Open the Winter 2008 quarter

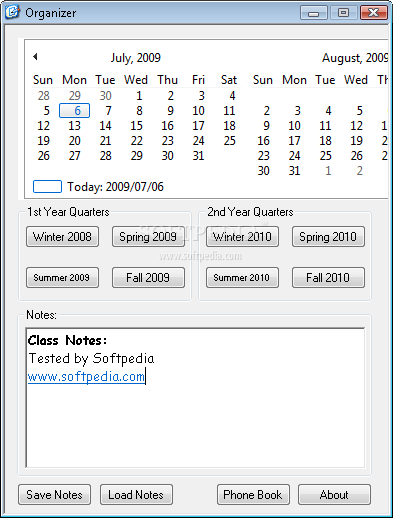[62, 237]
